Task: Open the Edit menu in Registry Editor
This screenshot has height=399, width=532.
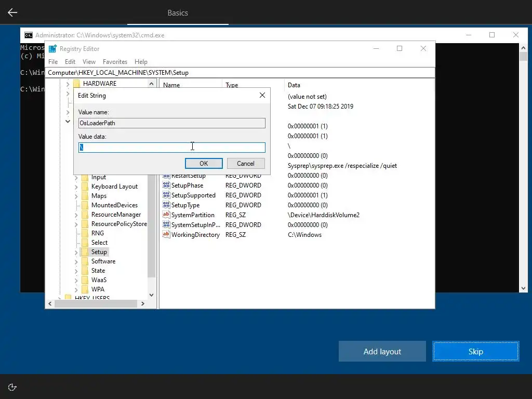Action: (x=70, y=62)
